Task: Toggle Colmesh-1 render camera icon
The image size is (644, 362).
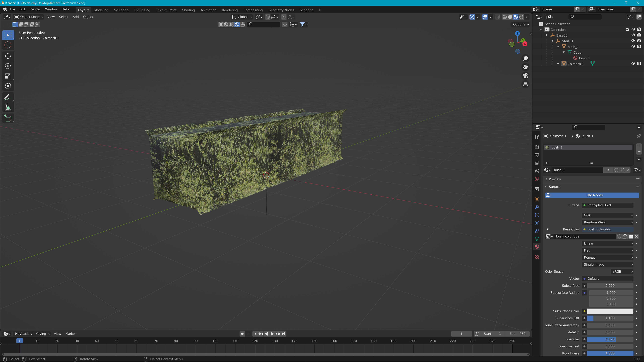Action: 639,64
